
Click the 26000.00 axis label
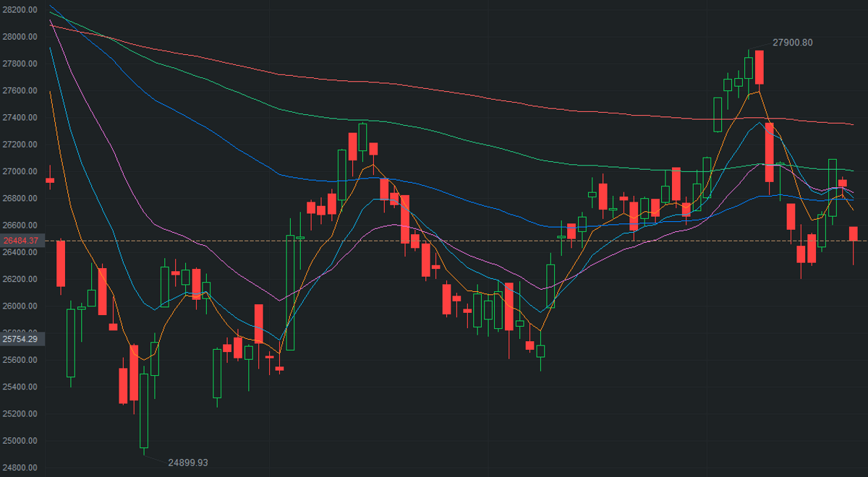(x=20, y=306)
